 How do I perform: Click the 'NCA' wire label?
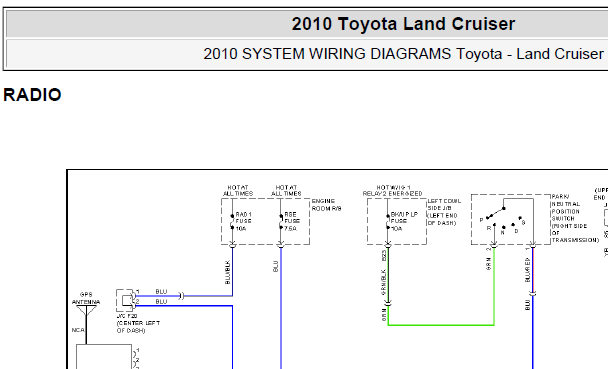(x=78, y=330)
